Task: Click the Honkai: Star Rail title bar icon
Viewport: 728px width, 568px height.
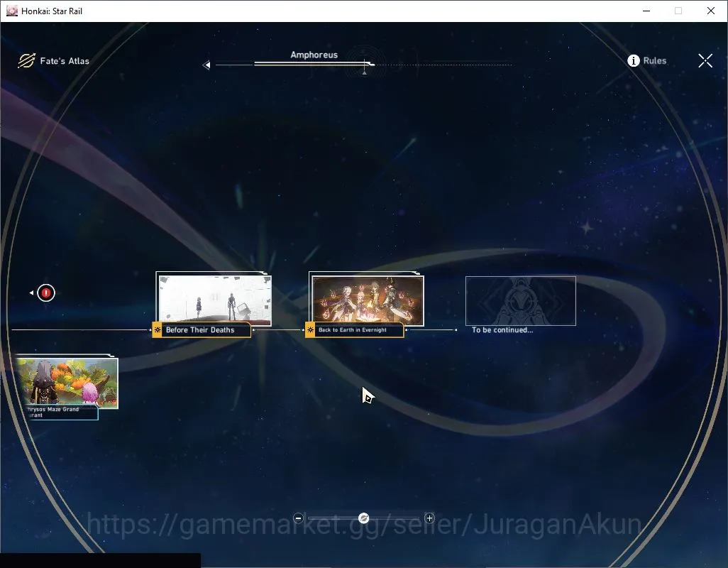Action: [11, 11]
